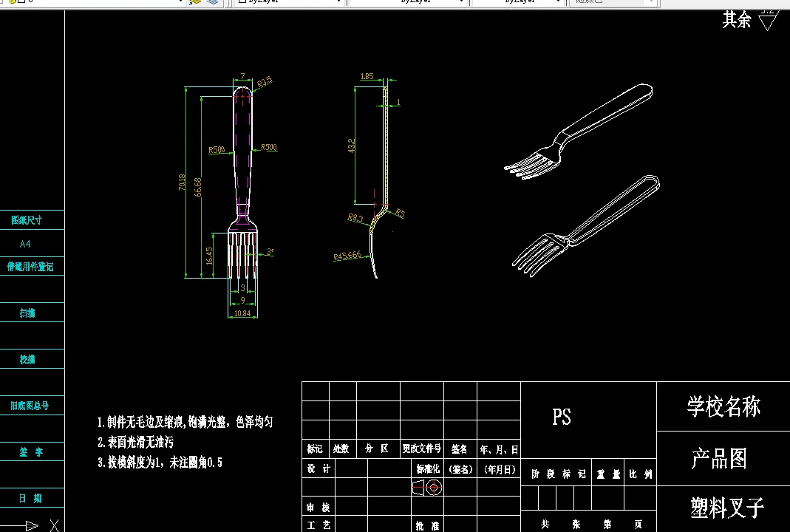Viewport: 790px width, 532px height.
Task: Click the R3.5 radius dimension
Action: click(x=265, y=82)
